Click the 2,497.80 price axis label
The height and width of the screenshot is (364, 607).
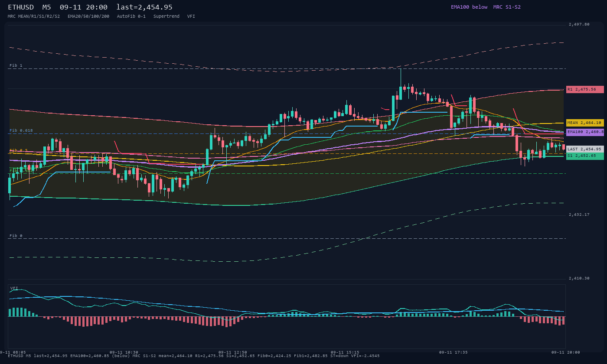coord(579,24)
